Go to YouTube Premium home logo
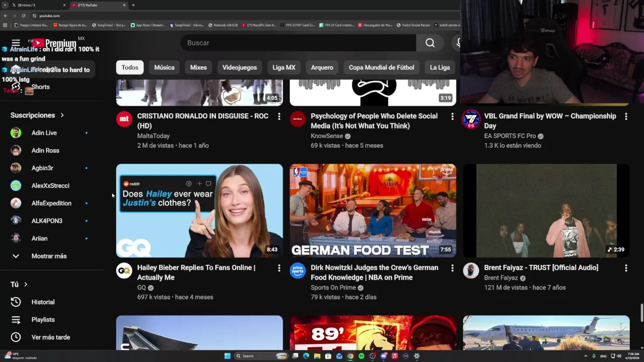This screenshot has height=362, width=644. [x=54, y=43]
